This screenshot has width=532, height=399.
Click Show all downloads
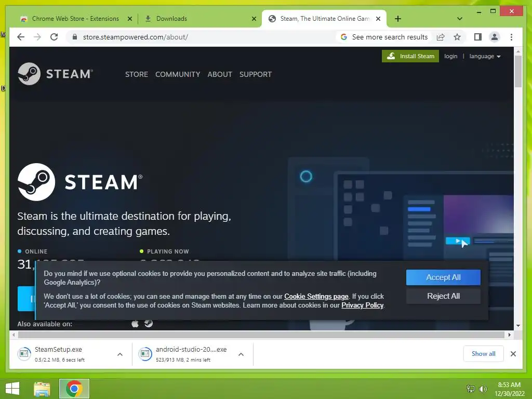coord(483,353)
